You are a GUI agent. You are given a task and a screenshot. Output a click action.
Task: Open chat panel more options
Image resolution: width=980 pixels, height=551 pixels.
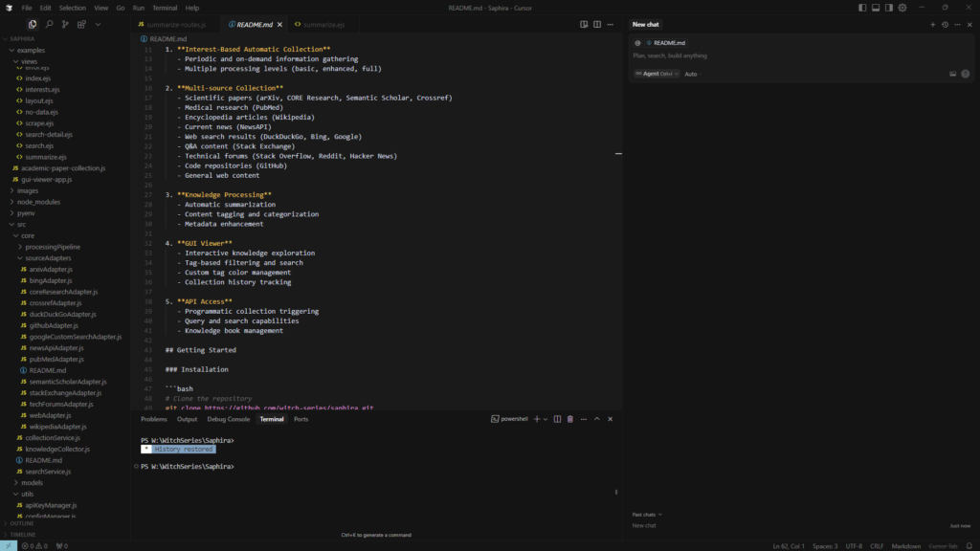pos(957,24)
